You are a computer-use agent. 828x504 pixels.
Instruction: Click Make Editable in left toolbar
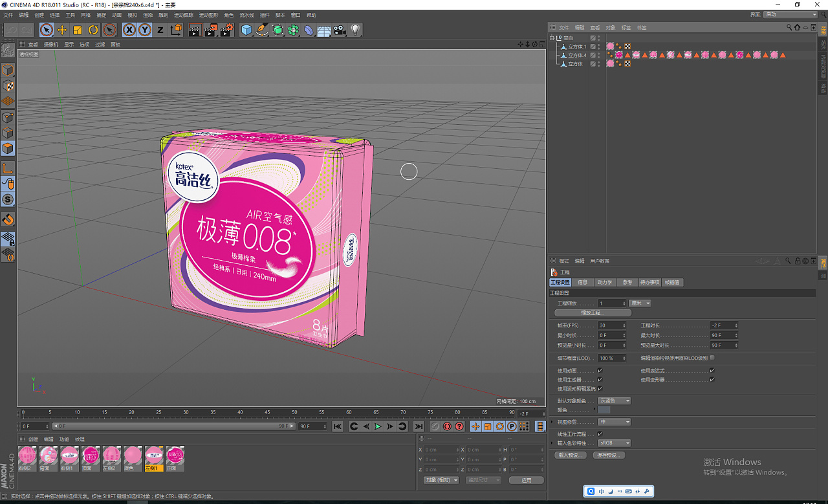tap(8, 50)
